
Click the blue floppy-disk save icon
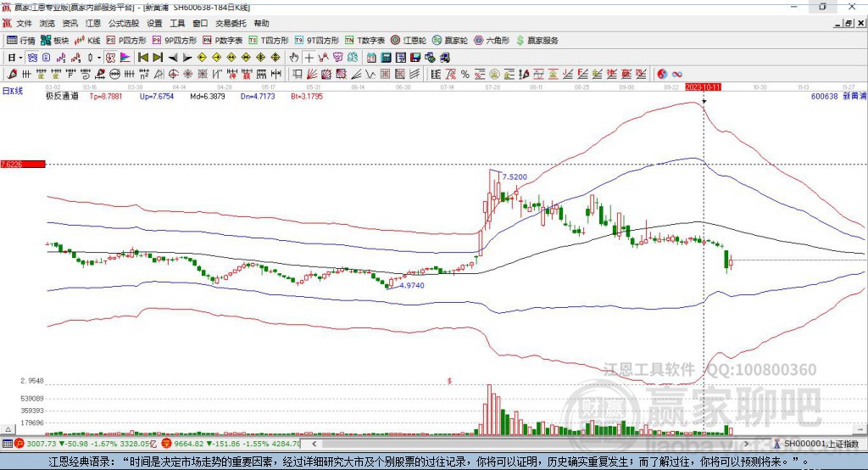click(x=415, y=58)
